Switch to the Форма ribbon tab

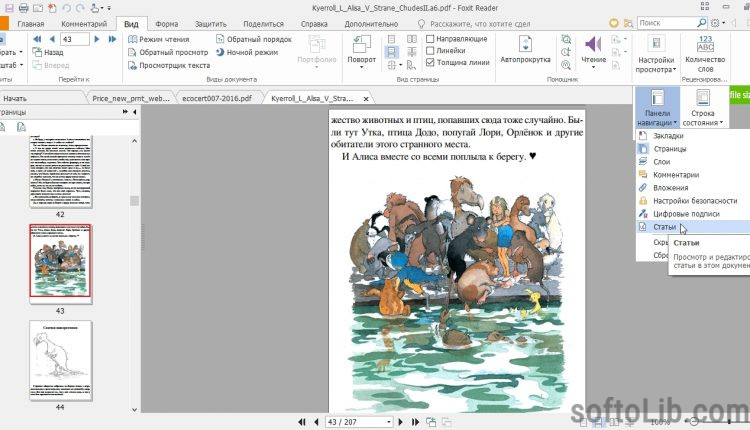[x=166, y=23]
